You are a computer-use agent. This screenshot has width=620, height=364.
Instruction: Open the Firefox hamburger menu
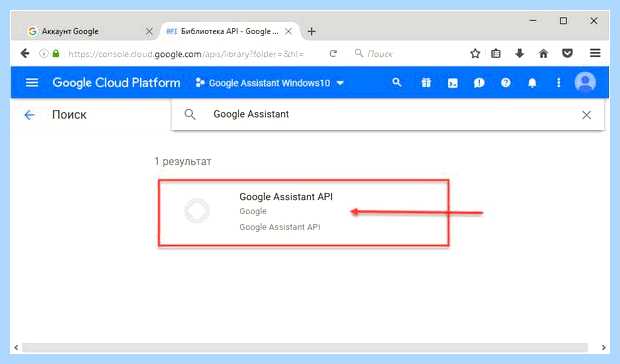595,53
